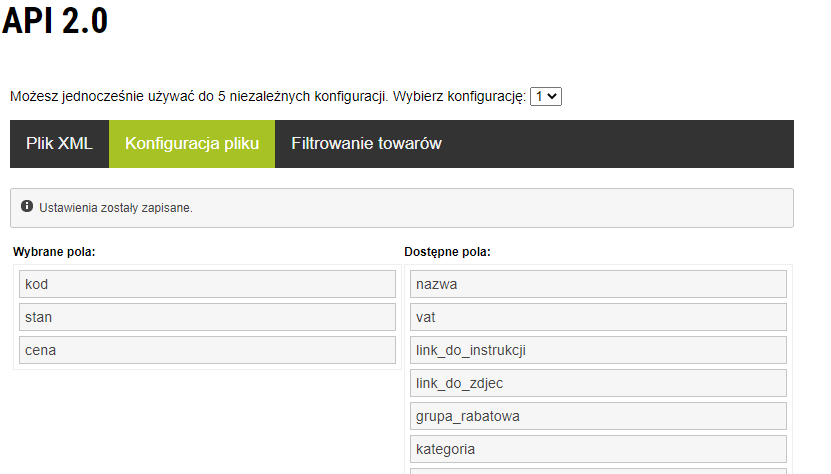Switch to the Plik XML tab
This screenshot has height=474, width=831.
coord(59,144)
